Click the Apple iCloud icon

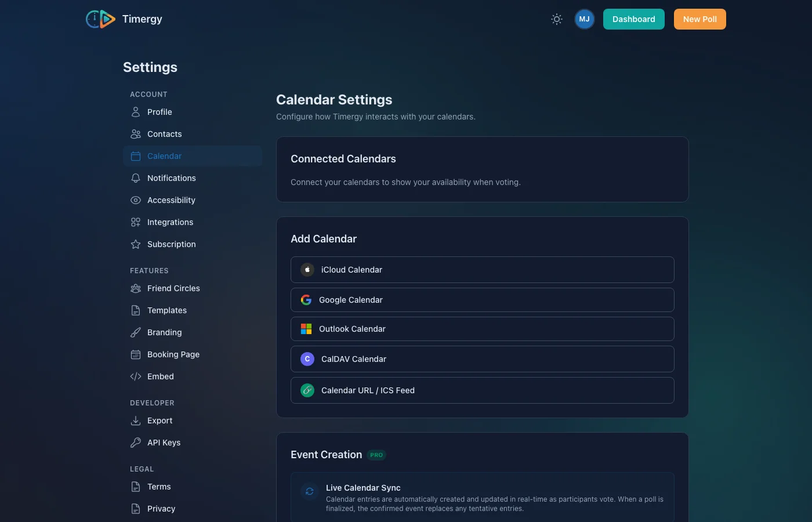307,270
